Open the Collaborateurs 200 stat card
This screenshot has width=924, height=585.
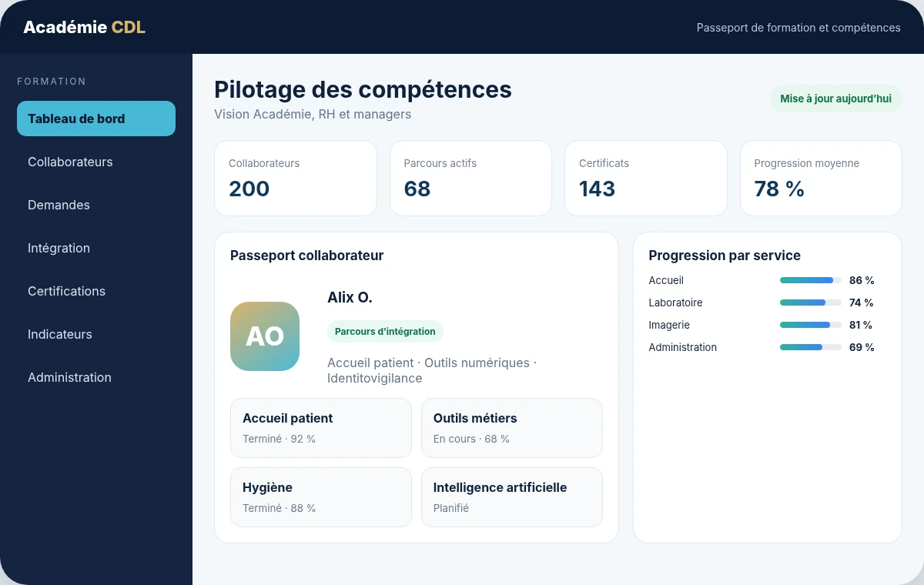tap(296, 178)
